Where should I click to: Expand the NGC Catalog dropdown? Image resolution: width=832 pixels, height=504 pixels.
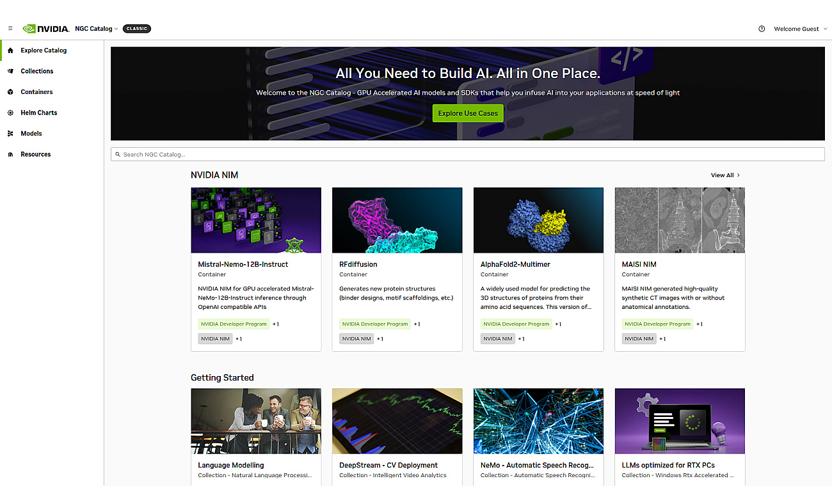pyautogui.click(x=97, y=29)
